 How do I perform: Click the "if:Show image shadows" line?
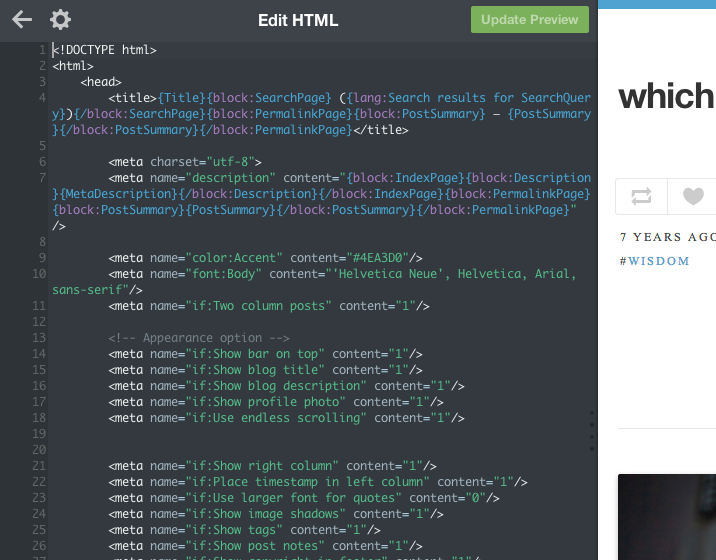pyautogui.click(x=276, y=513)
